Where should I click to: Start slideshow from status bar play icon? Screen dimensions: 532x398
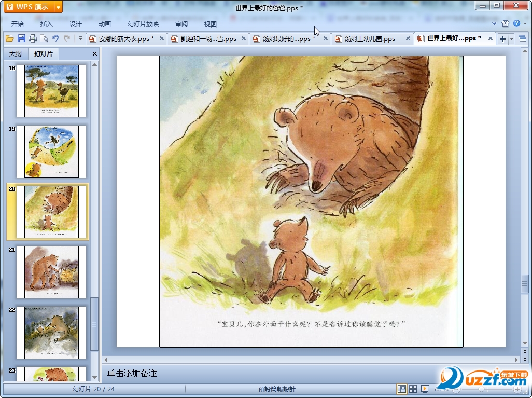[425, 389]
